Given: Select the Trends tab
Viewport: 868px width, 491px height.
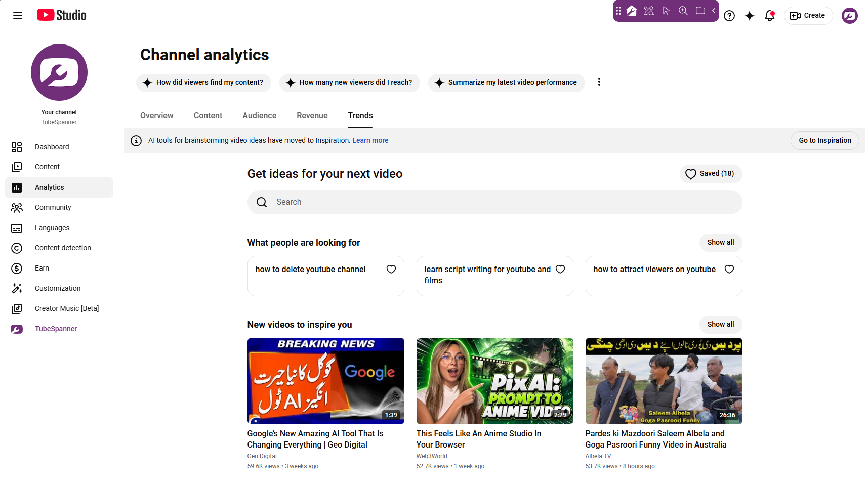Looking at the screenshot, I should coord(360,116).
